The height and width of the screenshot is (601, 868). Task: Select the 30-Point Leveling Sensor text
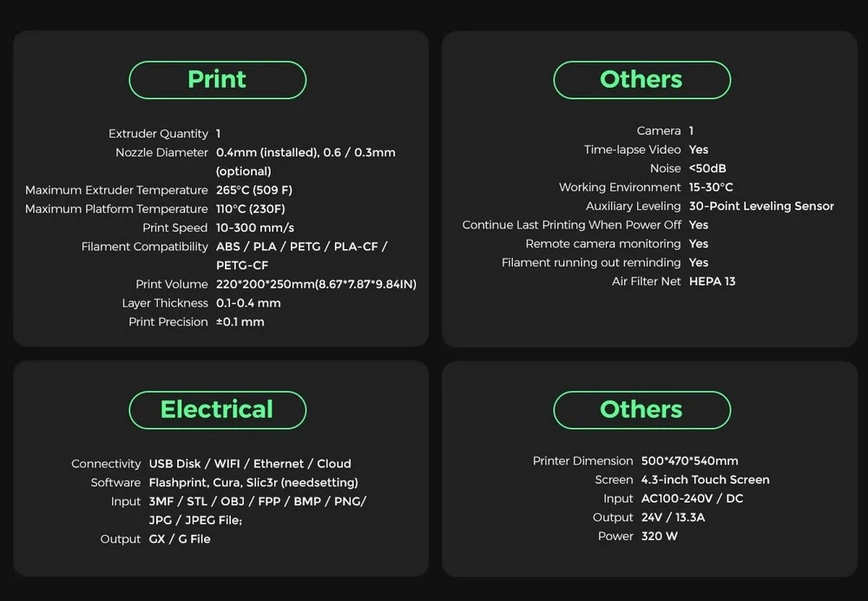[x=761, y=207]
